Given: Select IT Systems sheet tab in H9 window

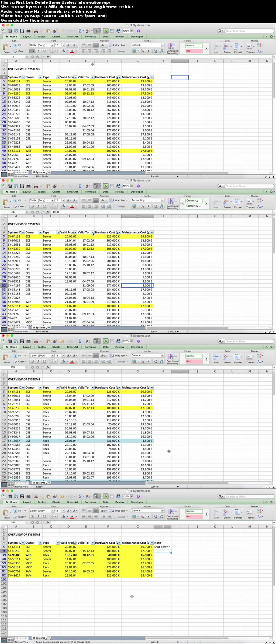Looking at the screenshot, I should click(x=39, y=638).
